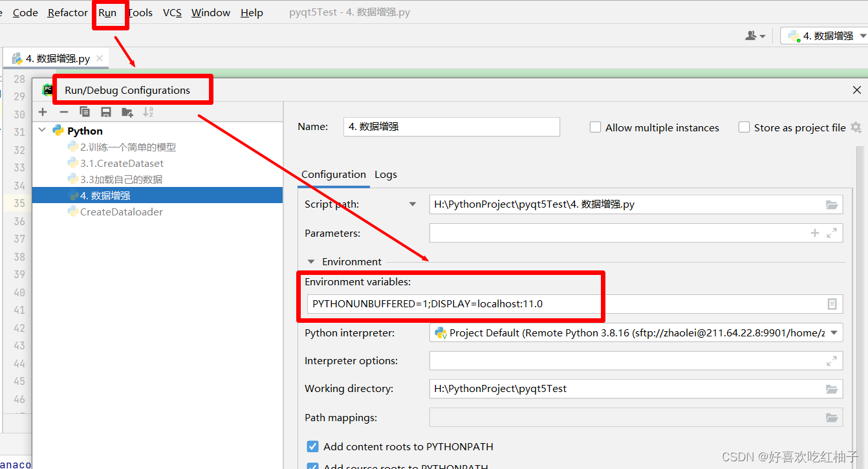Screen dimensions: 868x469
Task: Browse for the Script path file
Action: click(x=831, y=204)
